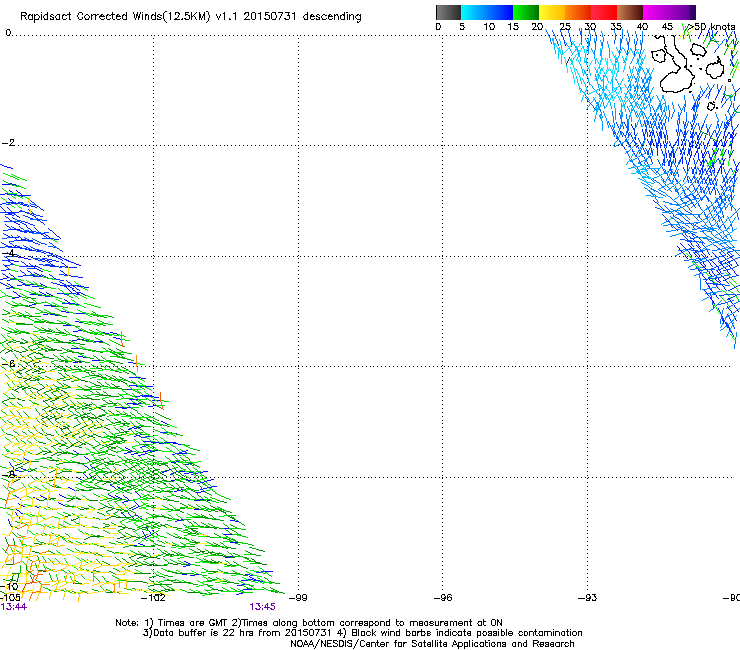740x650 pixels.
Task: Click the '>50 knots' legend label
Action: pos(711,27)
